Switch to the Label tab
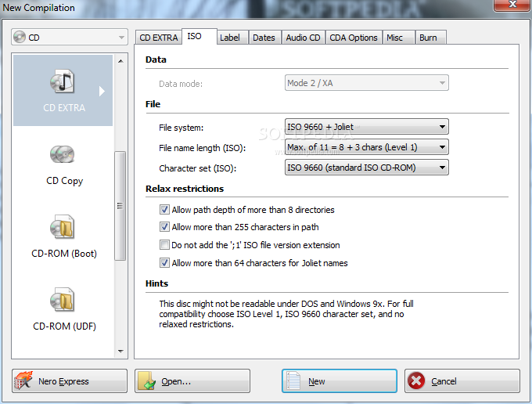Screen dimensions: 532x404 point(232,38)
